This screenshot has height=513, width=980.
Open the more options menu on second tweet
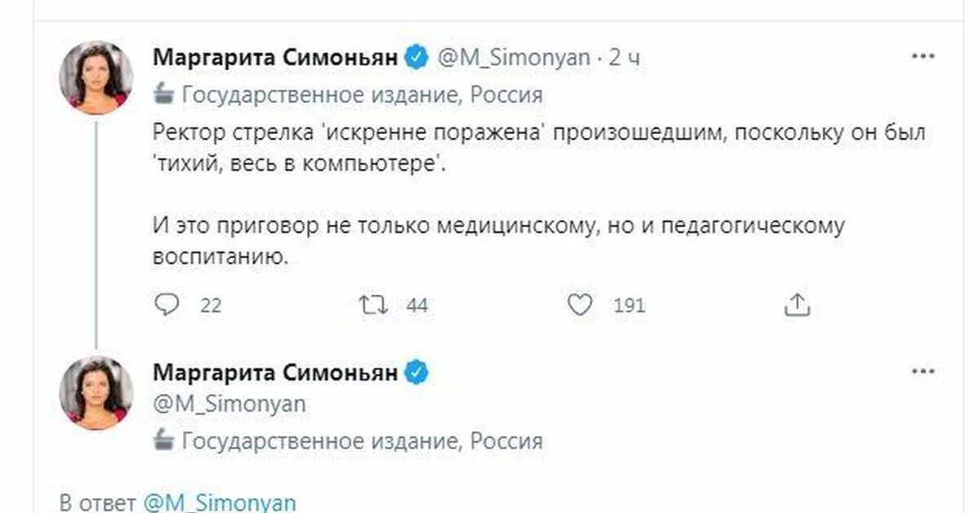tap(922, 372)
